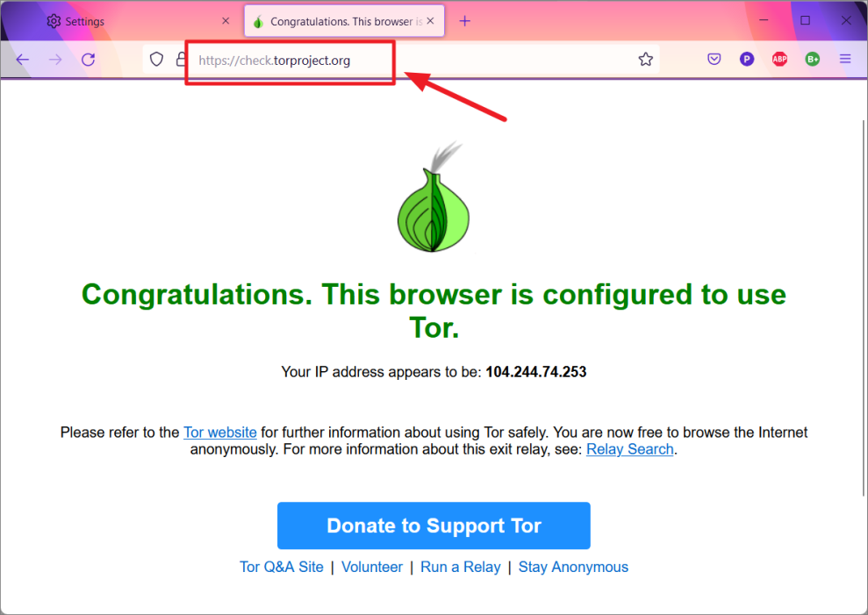
Task: Open a new tab with the plus button
Action: 465,21
